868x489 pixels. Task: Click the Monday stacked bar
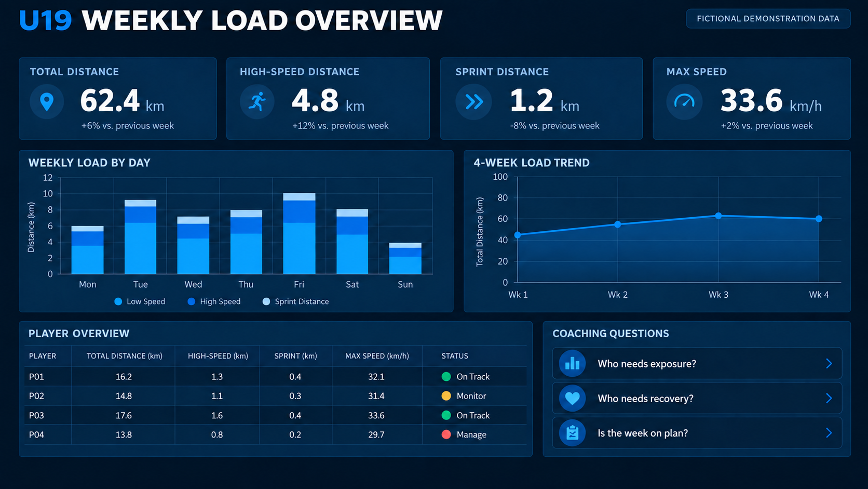[x=87, y=250]
